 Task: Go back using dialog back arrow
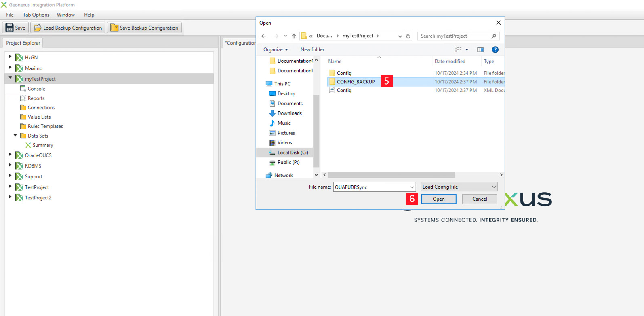[x=264, y=36]
